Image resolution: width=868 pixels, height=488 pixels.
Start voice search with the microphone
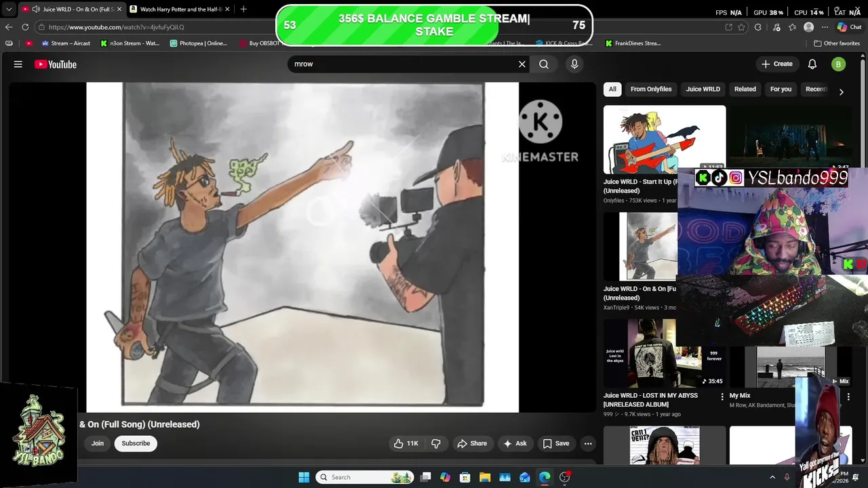574,64
